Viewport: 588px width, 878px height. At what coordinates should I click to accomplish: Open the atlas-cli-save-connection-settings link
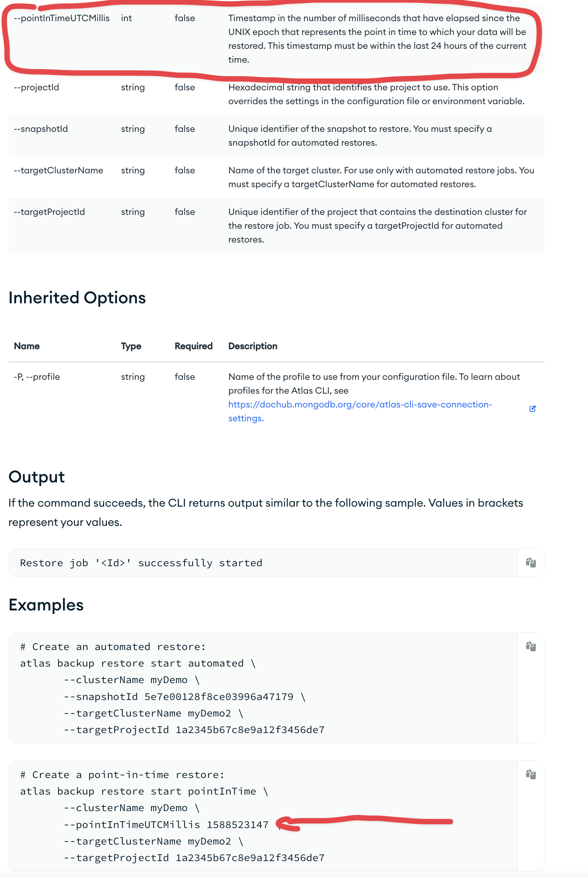360,405
